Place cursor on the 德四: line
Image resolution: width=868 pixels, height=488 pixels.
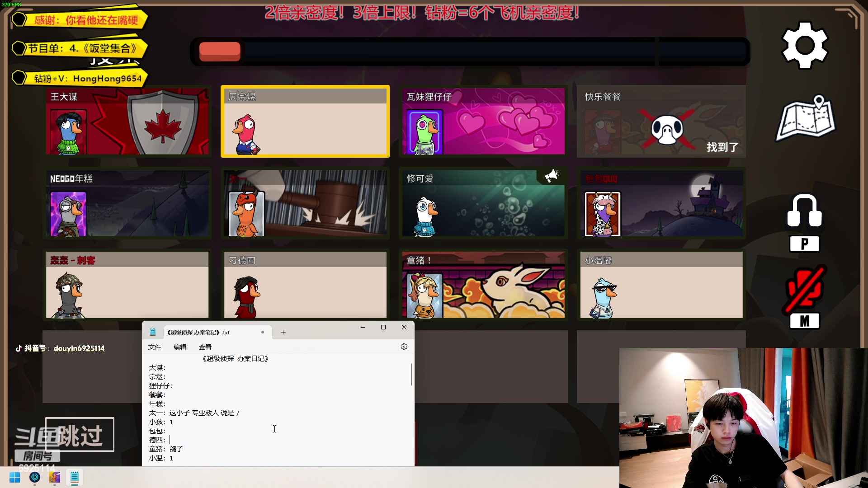160,440
